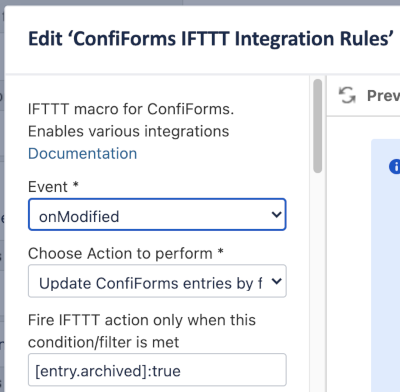Click the 'Fire IFTTT action only when this' label

point(142,320)
